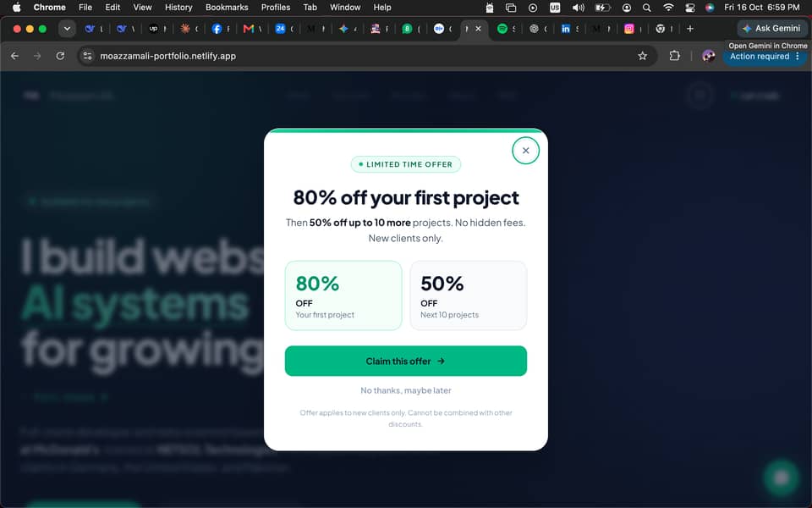Launch Siri from the menu bar
Viewport: 812px width, 508px height.
click(x=710, y=8)
